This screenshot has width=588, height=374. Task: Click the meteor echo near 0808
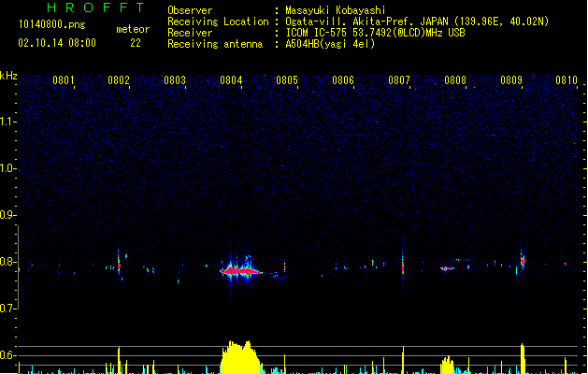447,268
